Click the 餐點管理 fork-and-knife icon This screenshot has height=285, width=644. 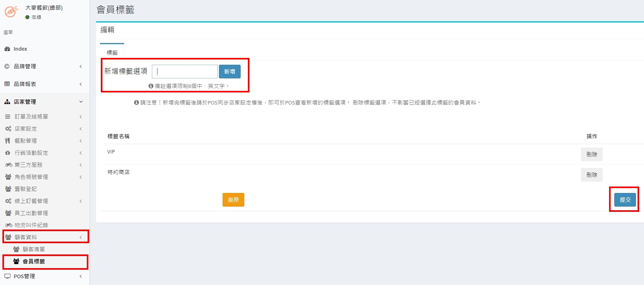pyautogui.click(x=8, y=141)
